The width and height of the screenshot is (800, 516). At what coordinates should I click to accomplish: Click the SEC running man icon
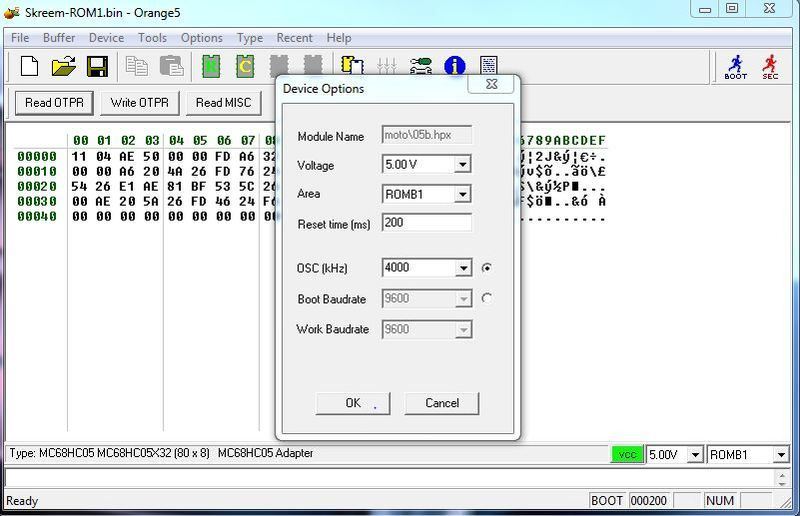pyautogui.click(x=770, y=67)
